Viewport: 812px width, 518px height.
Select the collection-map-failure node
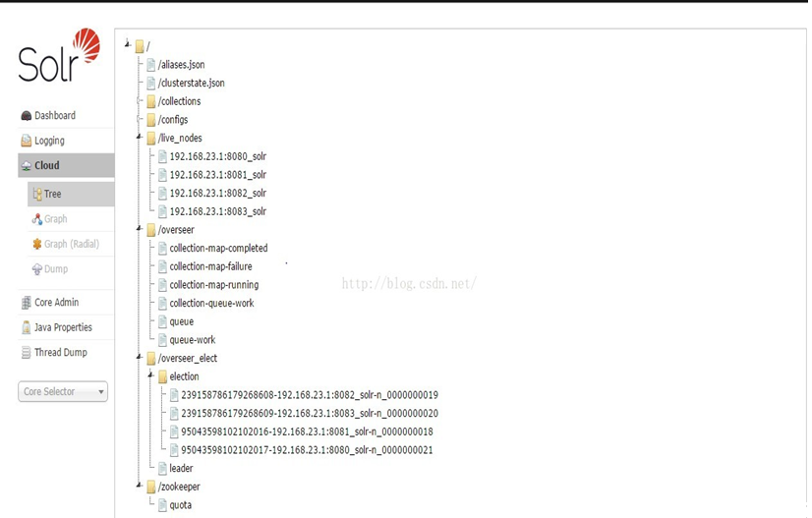(210, 266)
